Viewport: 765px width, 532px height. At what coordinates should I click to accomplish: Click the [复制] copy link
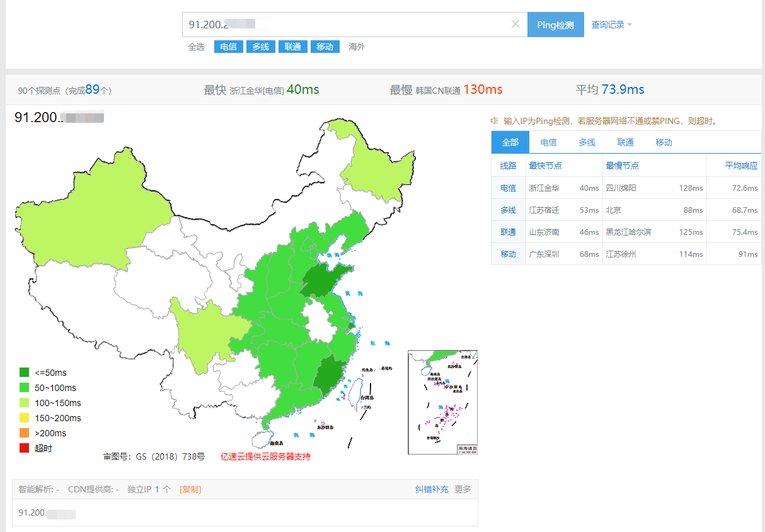(190, 489)
